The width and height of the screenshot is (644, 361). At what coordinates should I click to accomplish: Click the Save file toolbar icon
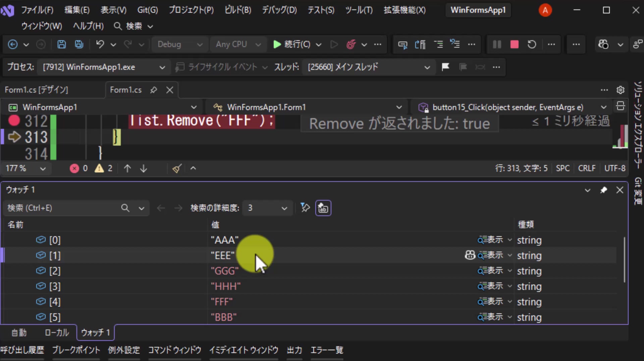(x=61, y=44)
